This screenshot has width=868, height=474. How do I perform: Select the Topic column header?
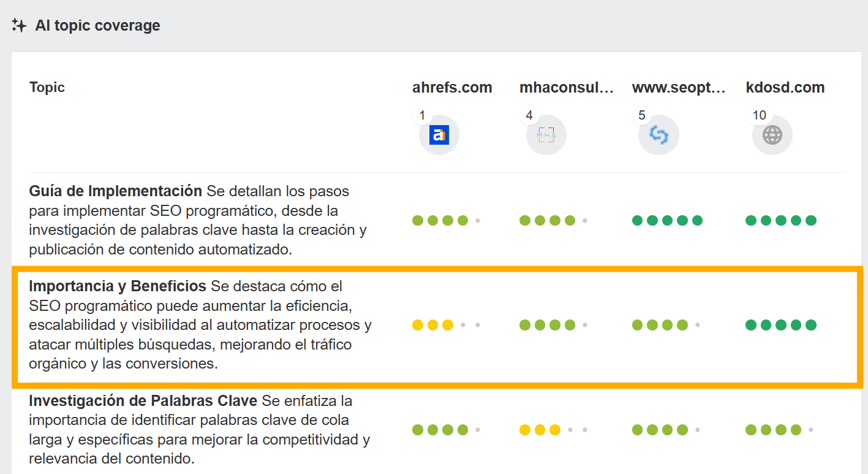coord(47,86)
